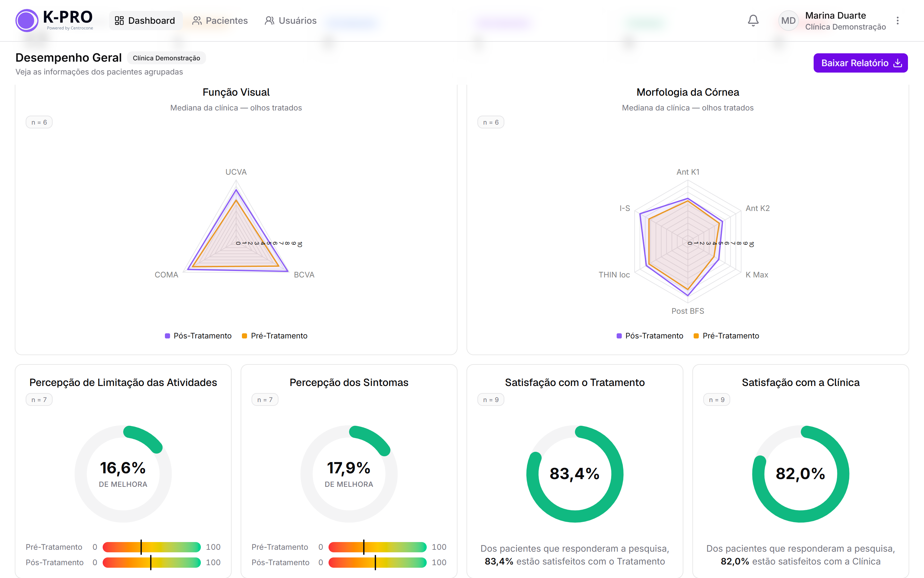
Task: Click the n = 7 badge in Percepção dos Sintomas
Action: point(265,399)
